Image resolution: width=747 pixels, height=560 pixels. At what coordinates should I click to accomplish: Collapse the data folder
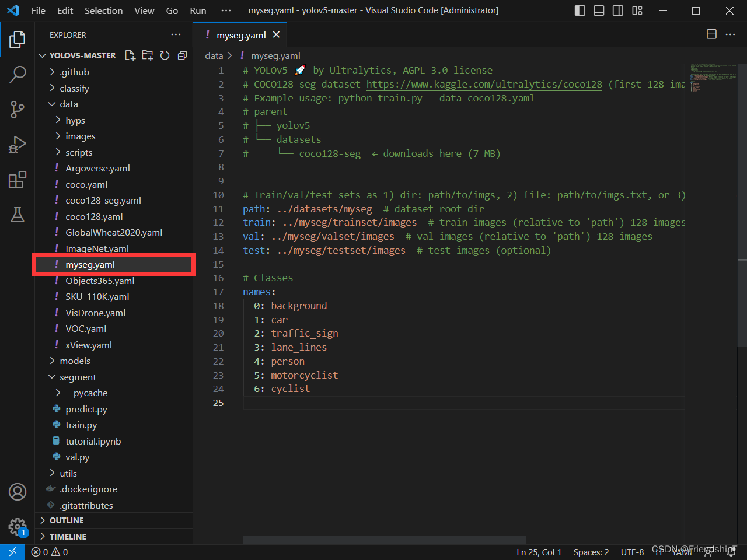click(x=114, y=104)
